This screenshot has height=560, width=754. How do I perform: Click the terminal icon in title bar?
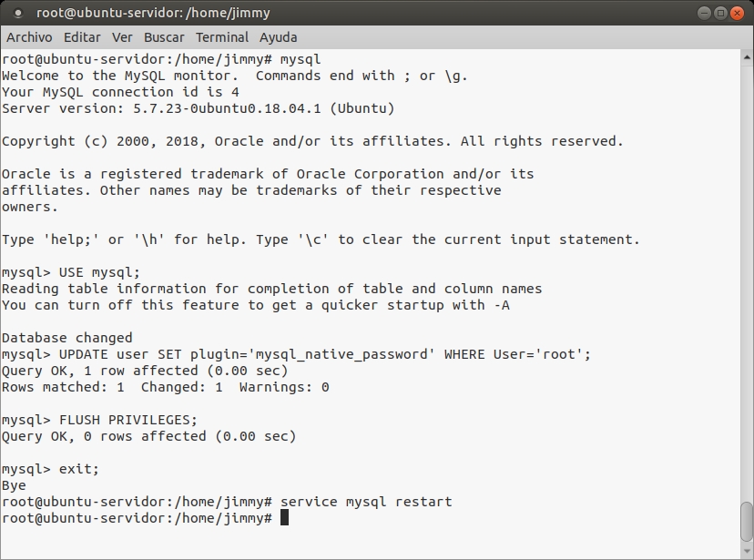pos(18,14)
